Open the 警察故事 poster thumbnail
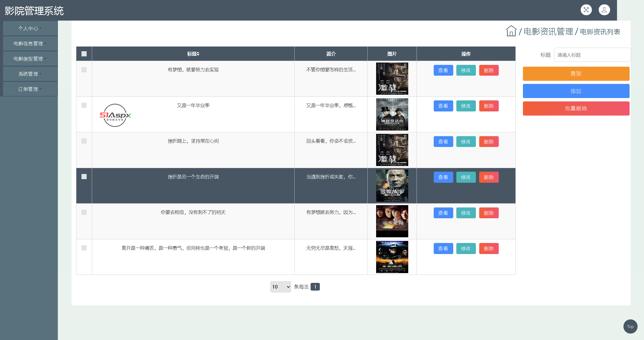The height and width of the screenshot is (340, 644). click(392, 186)
